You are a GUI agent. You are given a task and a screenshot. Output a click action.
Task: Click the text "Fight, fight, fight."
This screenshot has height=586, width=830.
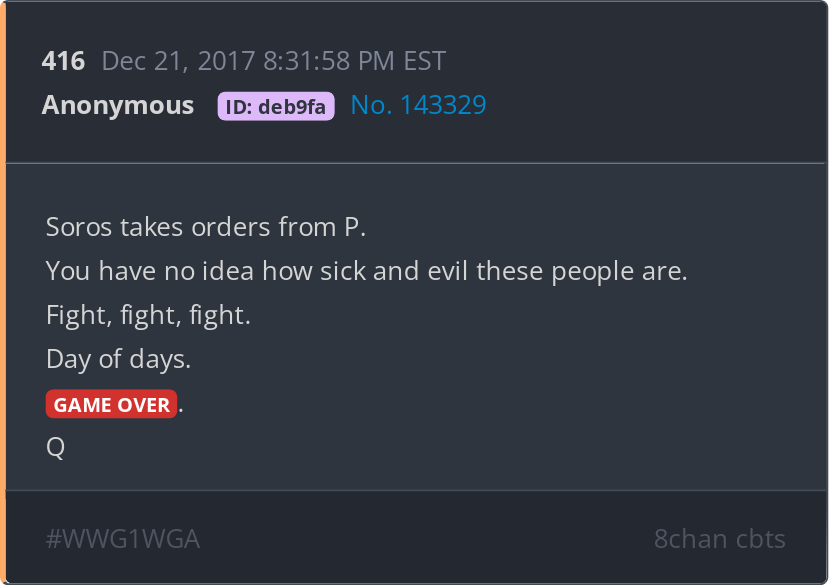(148, 315)
